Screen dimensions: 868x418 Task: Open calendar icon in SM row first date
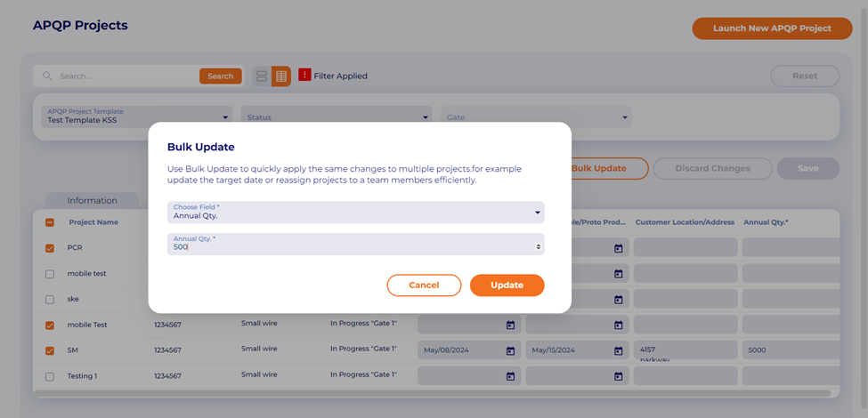511,350
